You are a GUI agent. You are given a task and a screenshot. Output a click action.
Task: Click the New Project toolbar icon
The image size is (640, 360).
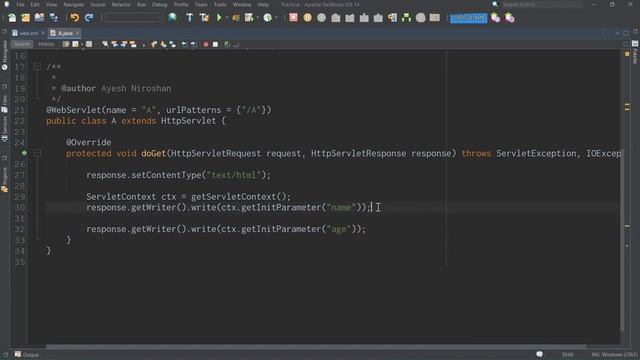[26, 18]
